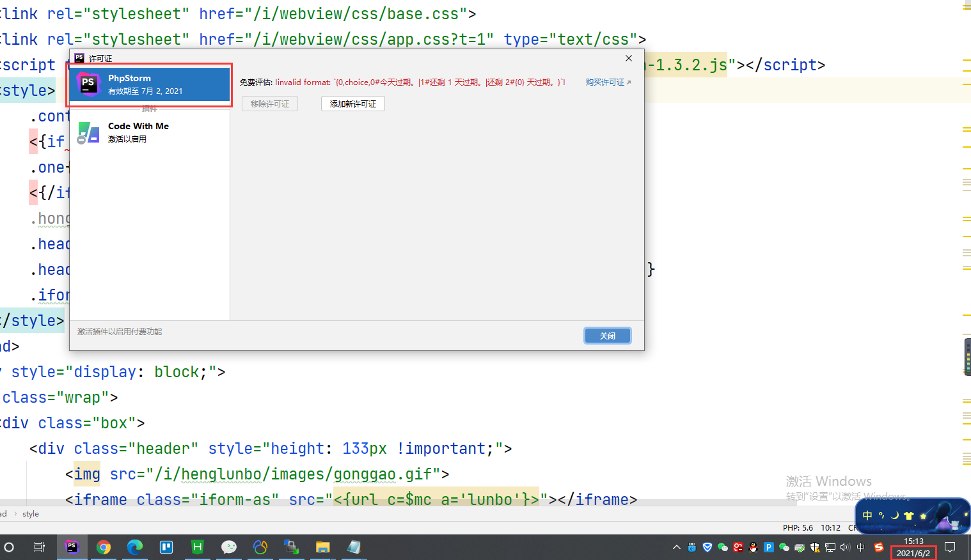Click the 'base.css' href in code

click(x=423, y=14)
